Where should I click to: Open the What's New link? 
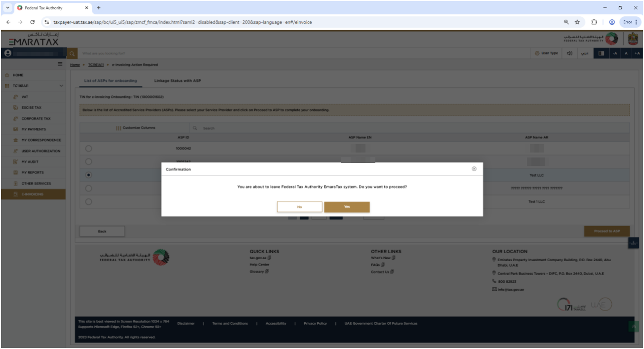(x=383, y=258)
